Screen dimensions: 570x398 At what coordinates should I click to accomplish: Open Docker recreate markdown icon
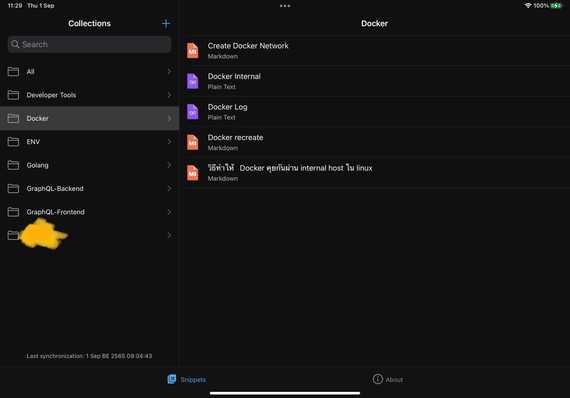pos(193,142)
